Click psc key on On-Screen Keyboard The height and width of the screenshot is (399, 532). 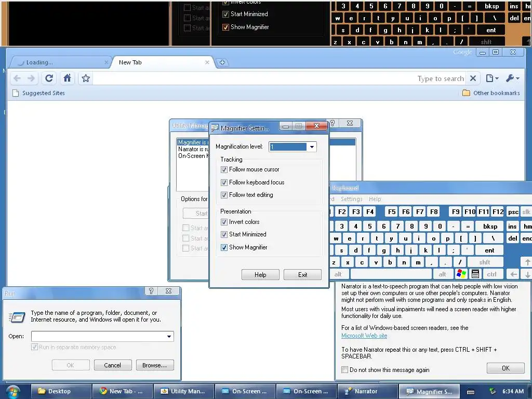coord(513,212)
